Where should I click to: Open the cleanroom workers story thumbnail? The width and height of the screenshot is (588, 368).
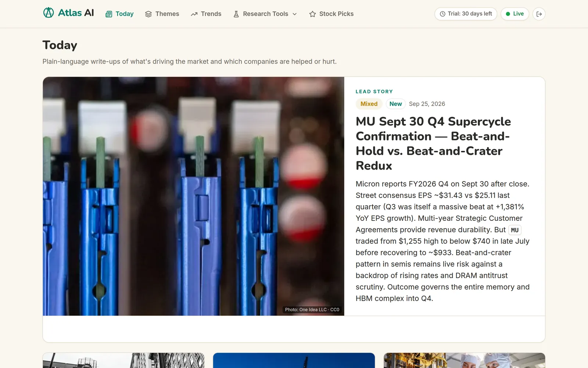(x=465, y=360)
